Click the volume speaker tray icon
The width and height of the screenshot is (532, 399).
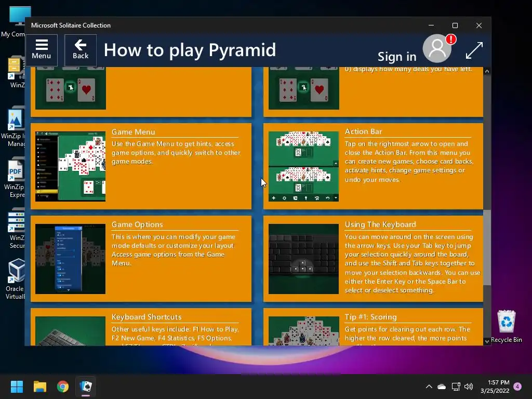click(x=469, y=387)
